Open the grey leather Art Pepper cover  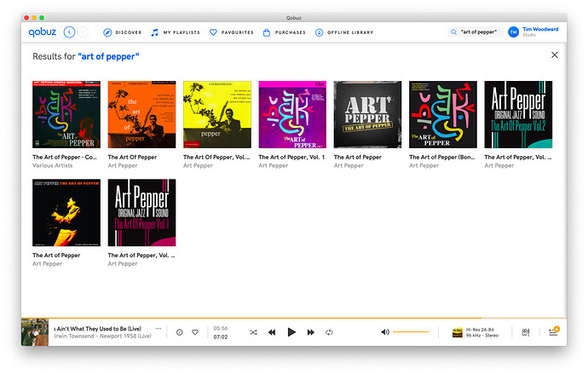tap(367, 114)
